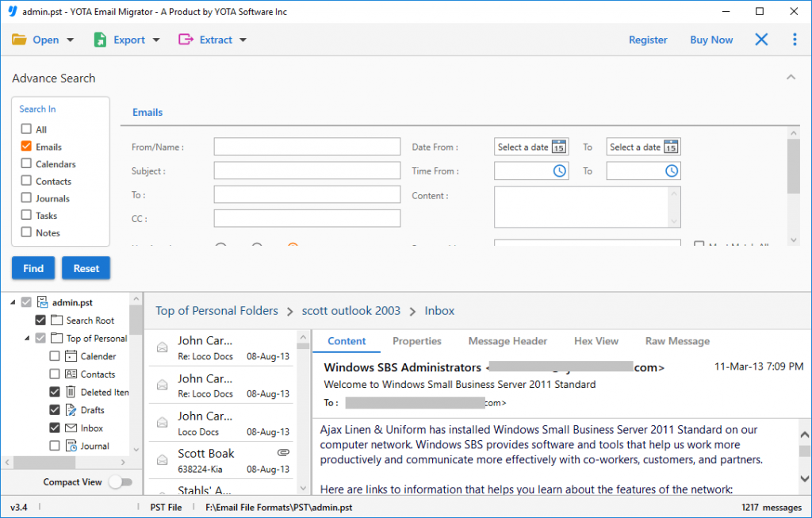Open the three-dot more options menu
The width and height of the screenshot is (812, 518).
(795, 40)
